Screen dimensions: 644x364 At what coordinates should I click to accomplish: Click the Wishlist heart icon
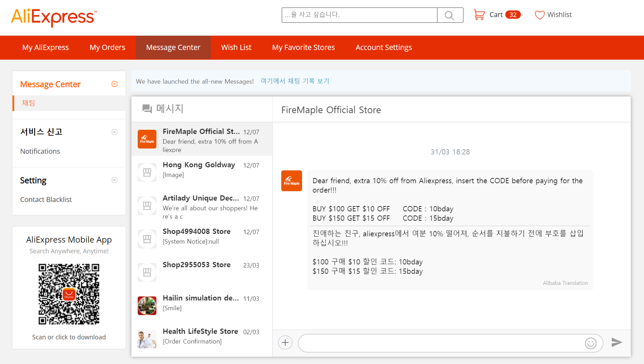(x=540, y=15)
